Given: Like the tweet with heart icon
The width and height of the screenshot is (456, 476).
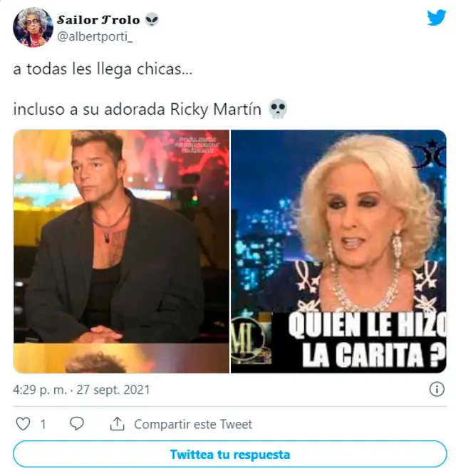Looking at the screenshot, I should 23,424.
